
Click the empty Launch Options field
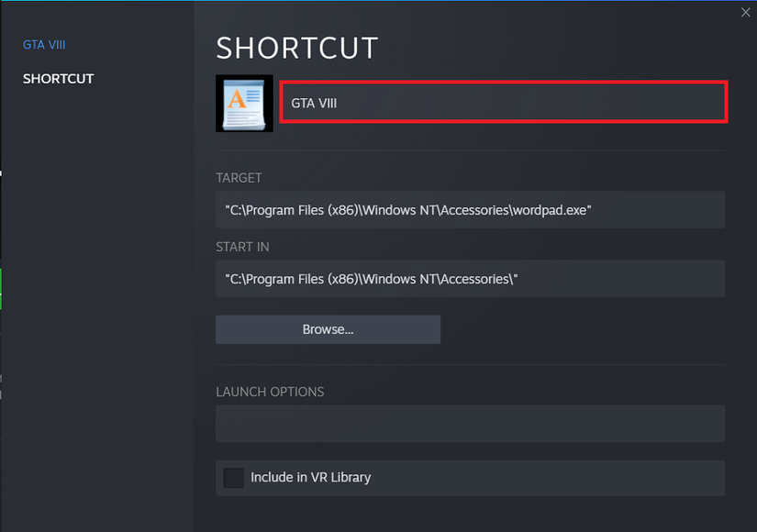click(470, 424)
